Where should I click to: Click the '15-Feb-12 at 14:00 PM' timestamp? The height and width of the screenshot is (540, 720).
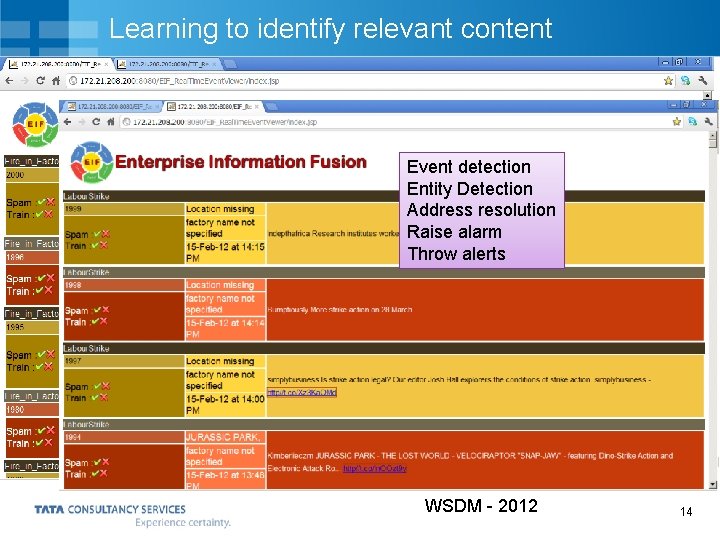(225, 405)
